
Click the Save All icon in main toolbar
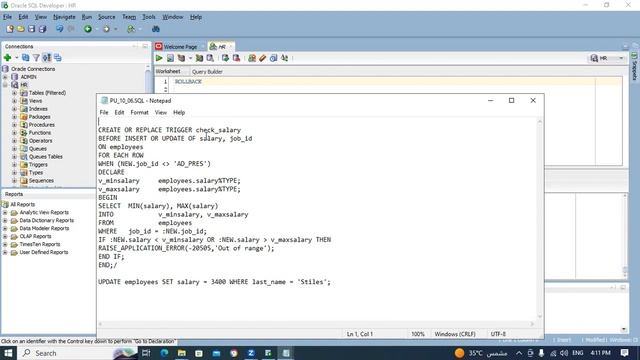tap(42, 29)
